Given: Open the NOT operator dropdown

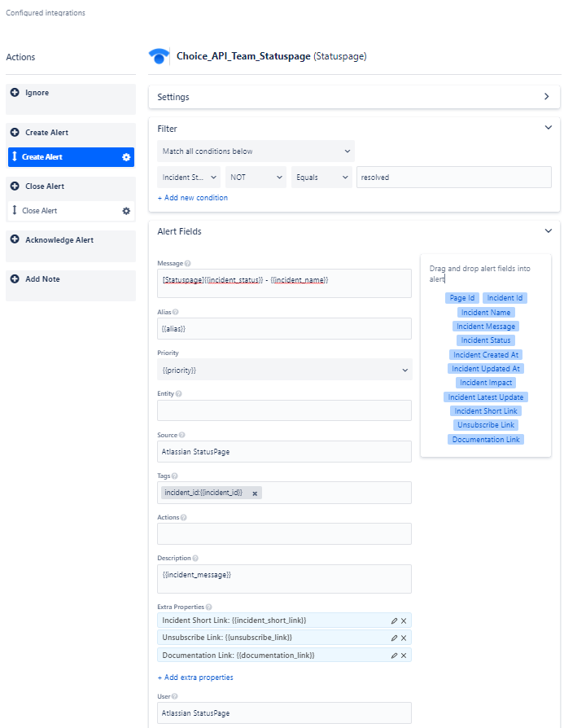Looking at the screenshot, I should tap(256, 178).
